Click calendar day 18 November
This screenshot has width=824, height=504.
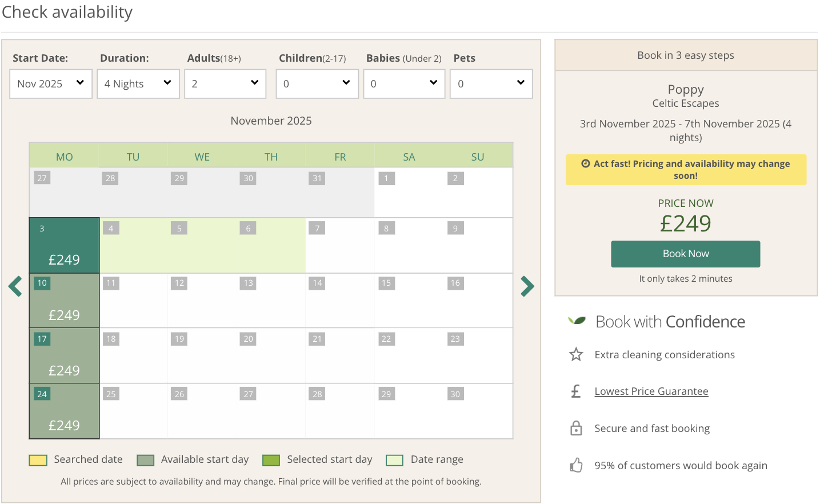tap(134, 355)
